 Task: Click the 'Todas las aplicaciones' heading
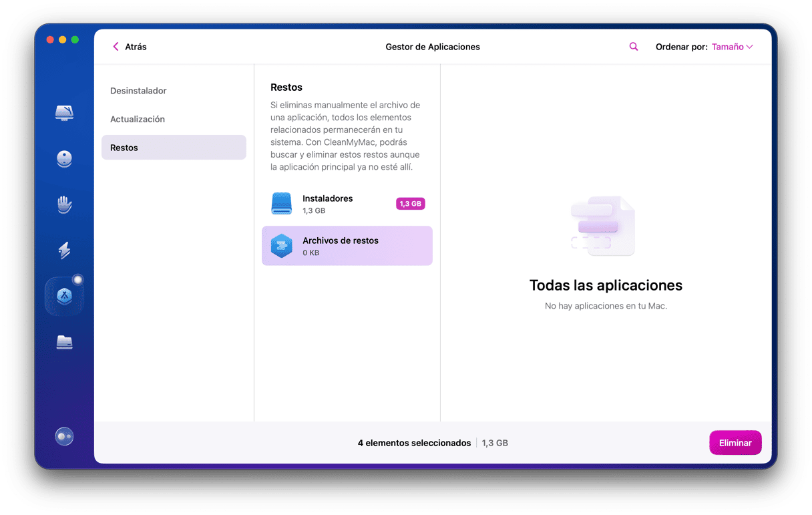[606, 285]
